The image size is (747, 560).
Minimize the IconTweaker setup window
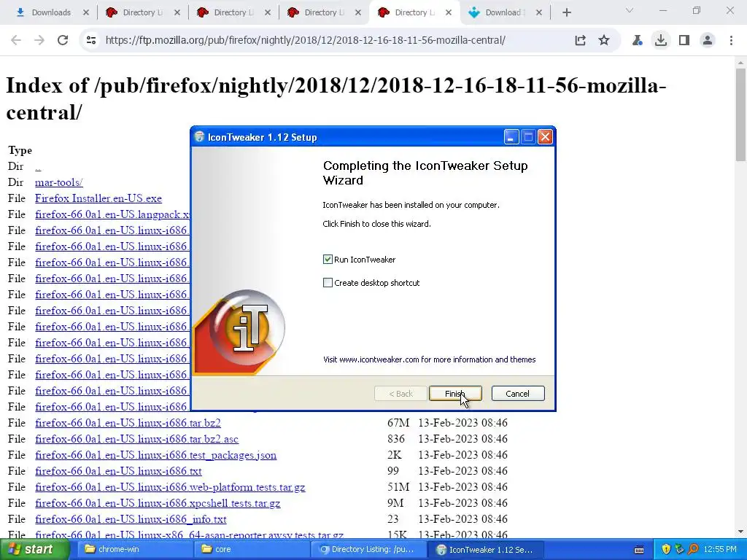coord(511,137)
